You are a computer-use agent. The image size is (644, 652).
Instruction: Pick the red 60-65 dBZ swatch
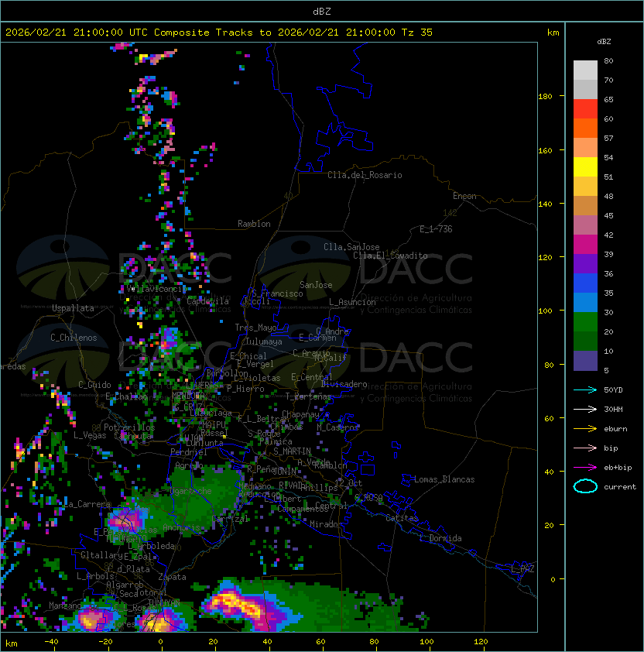(x=585, y=109)
